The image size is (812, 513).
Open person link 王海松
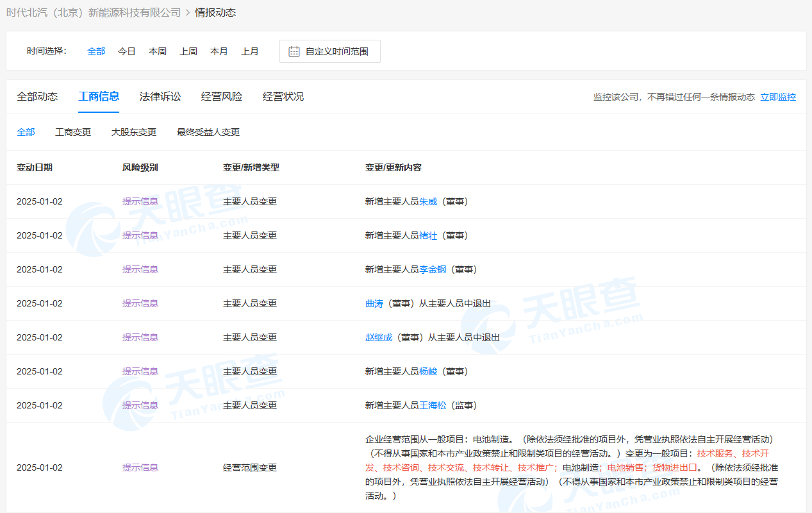click(433, 405)
